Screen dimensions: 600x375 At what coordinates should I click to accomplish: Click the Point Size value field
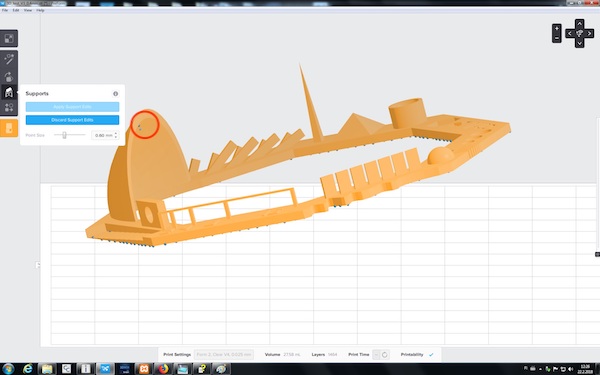tap(102, 135)
